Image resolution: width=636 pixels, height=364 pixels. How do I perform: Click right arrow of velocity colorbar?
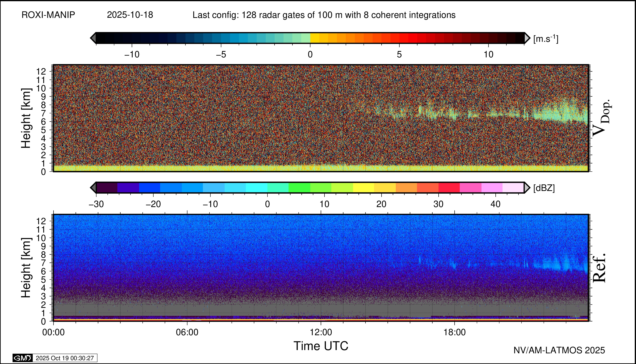coord(527,38)
